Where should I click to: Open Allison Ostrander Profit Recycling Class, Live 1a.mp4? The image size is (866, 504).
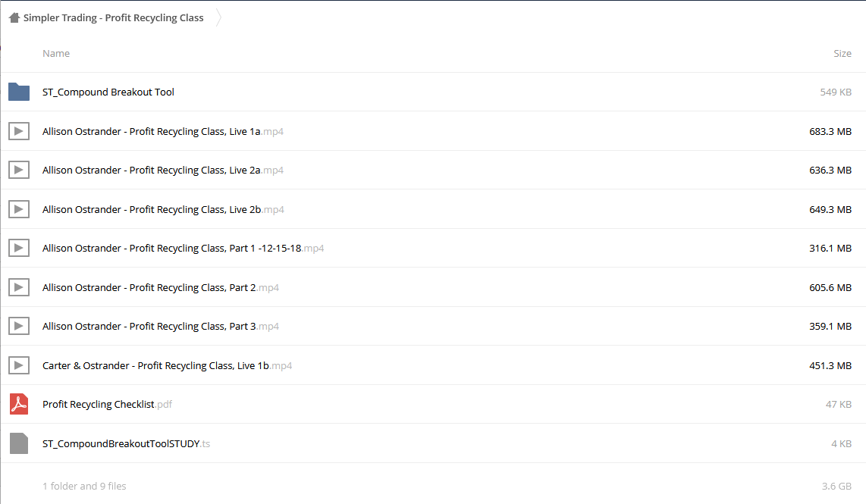[x=163, y=131]
